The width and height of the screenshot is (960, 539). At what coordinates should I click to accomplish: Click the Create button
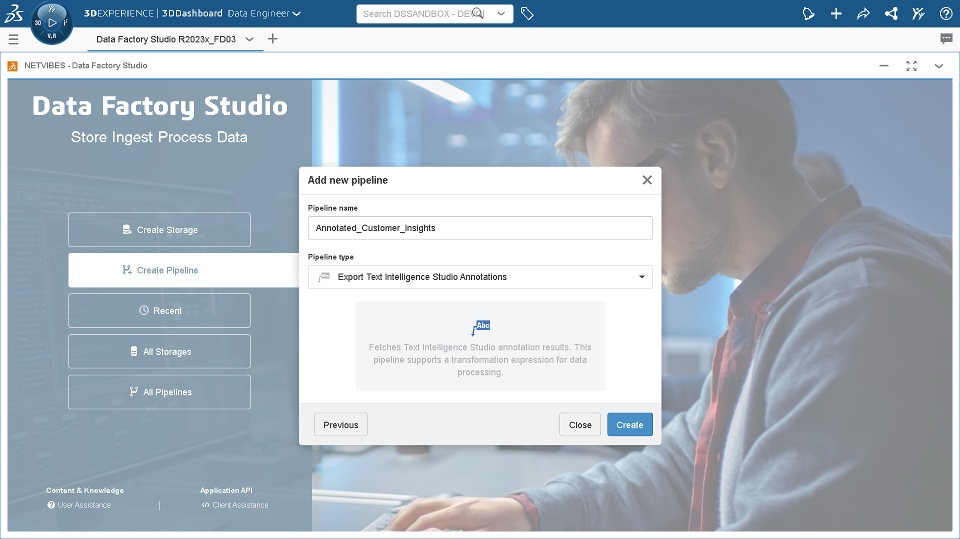coord(630,424)
